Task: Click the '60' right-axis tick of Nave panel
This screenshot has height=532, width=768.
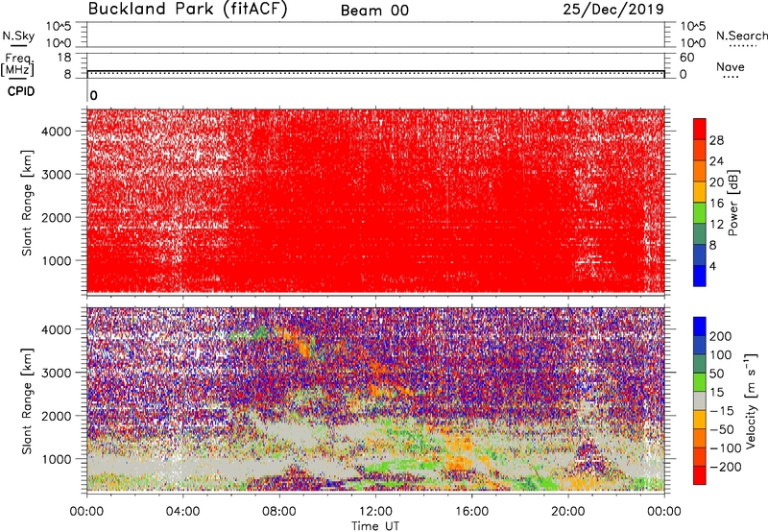Action: pos(686,58)
